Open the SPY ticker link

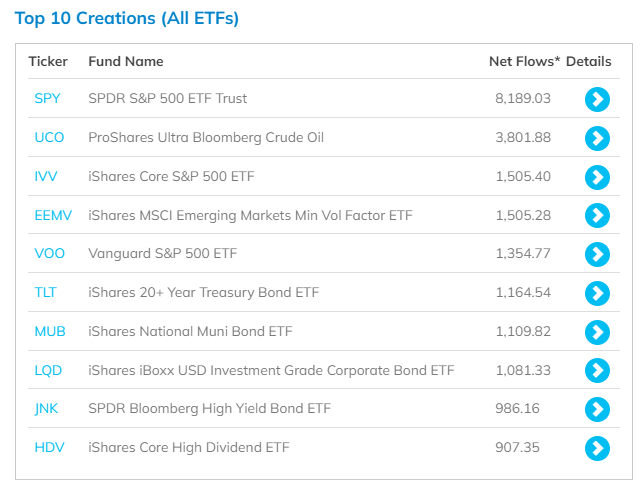click(47, 98)
